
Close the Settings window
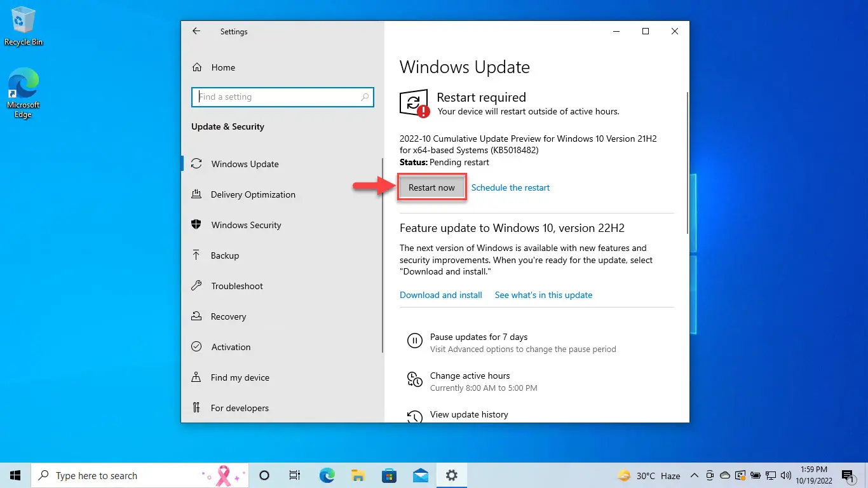point(675,31)
